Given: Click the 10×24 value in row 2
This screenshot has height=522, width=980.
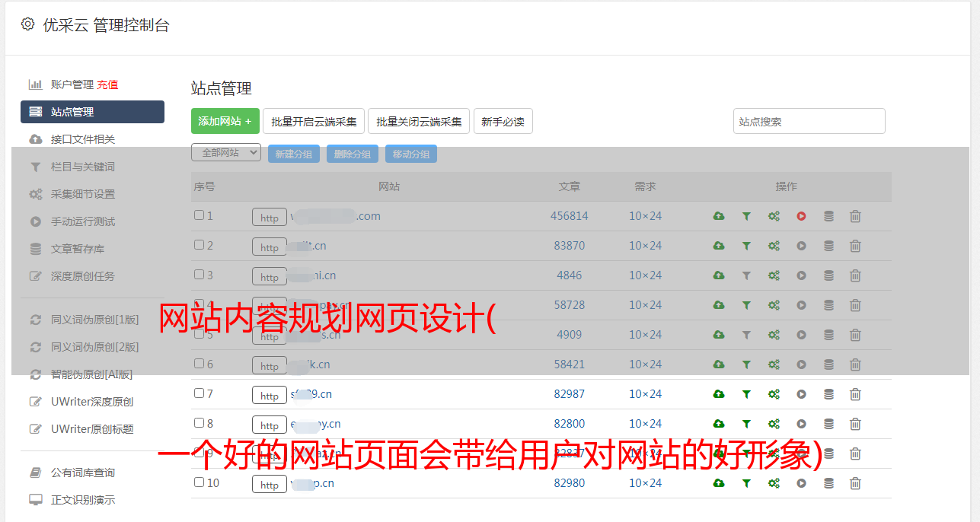Looking at the screenshot, I should [x=645, y=246].
